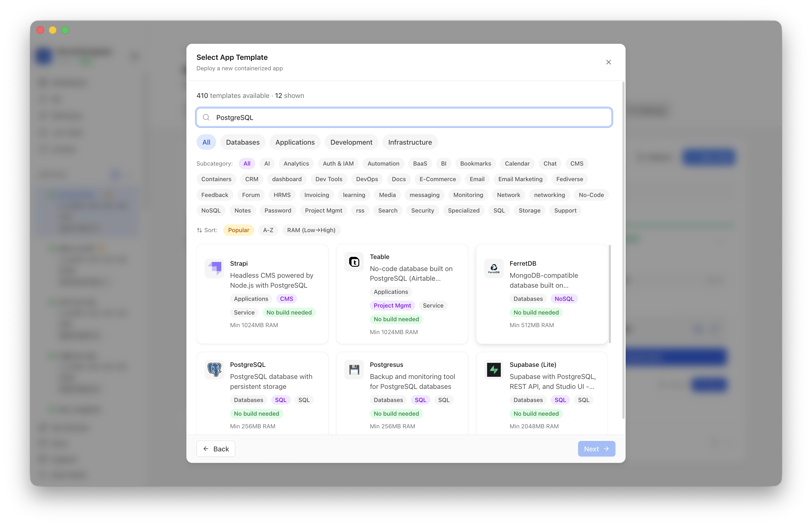
Task: Filter by E-Commerce subcategory
Action: 437,179
